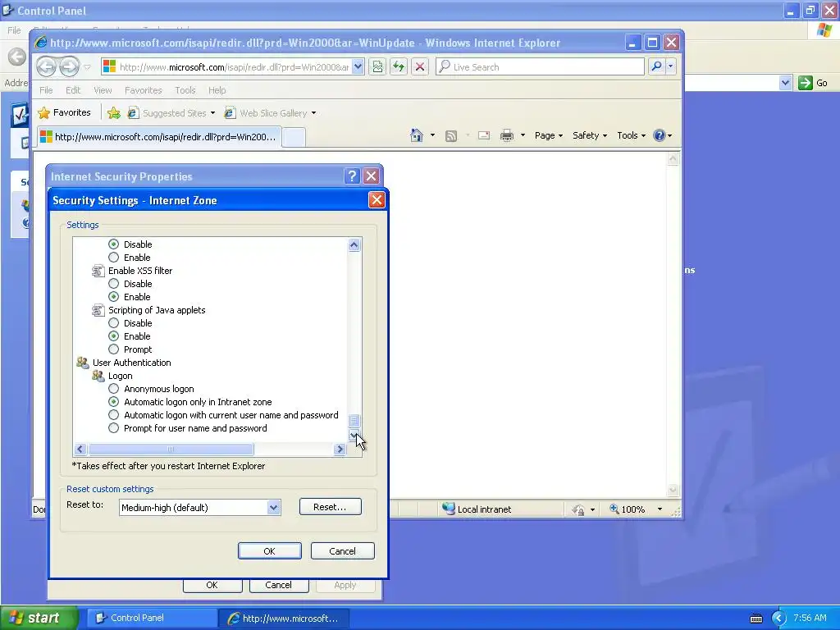Expand the IE address bar dropdown
Screen dimensions: 840x630
pyautogui.click(x=358, y=67)
